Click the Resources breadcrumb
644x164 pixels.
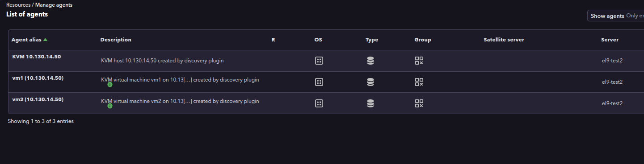point(18,5)
